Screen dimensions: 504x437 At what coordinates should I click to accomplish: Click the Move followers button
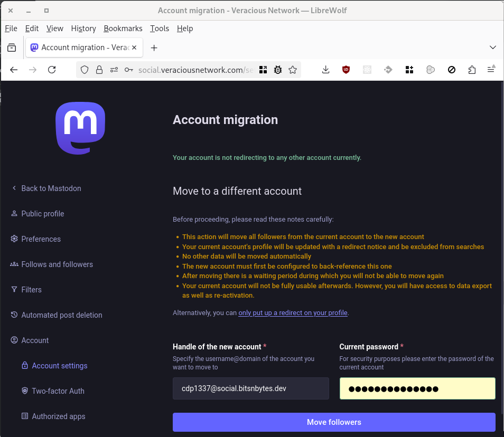334,422
